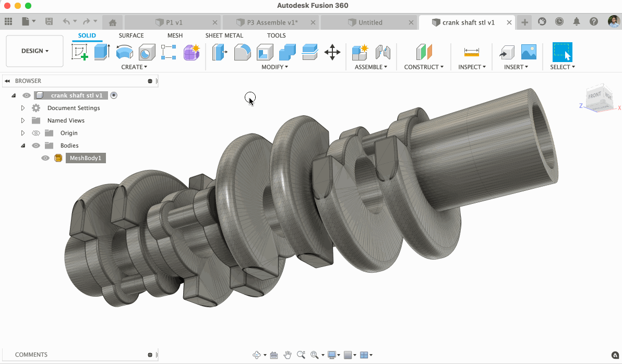Open the DESIGN workspace dropdown
The image size is (622, 364).
click(34, 51)
